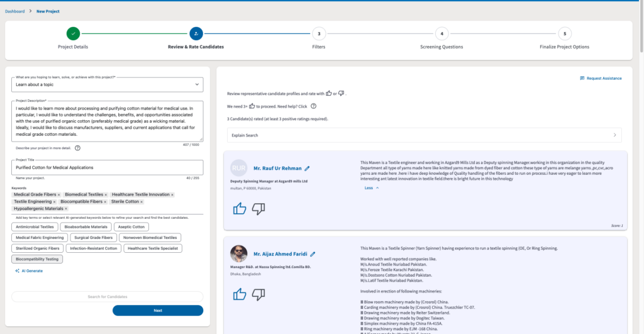Click the Project Title field
This screenshot has width=644, height=334.
point(107,167)
